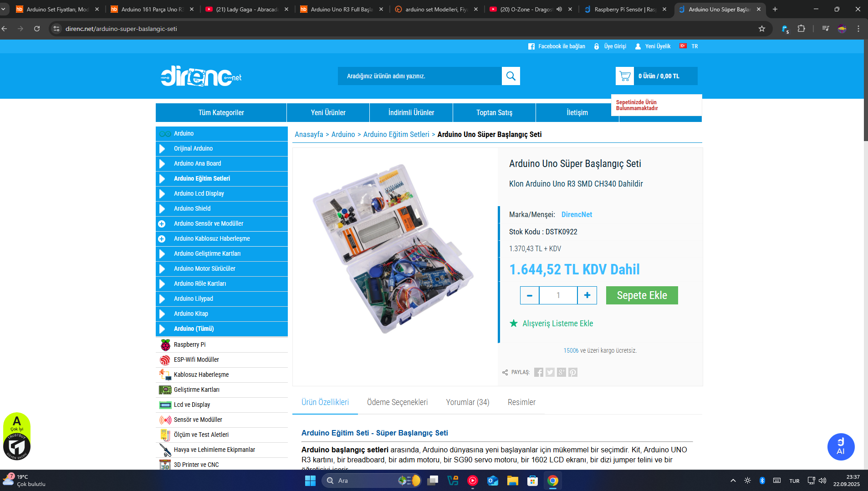Share product on Pinterest icon

click(x=573, y=372)
